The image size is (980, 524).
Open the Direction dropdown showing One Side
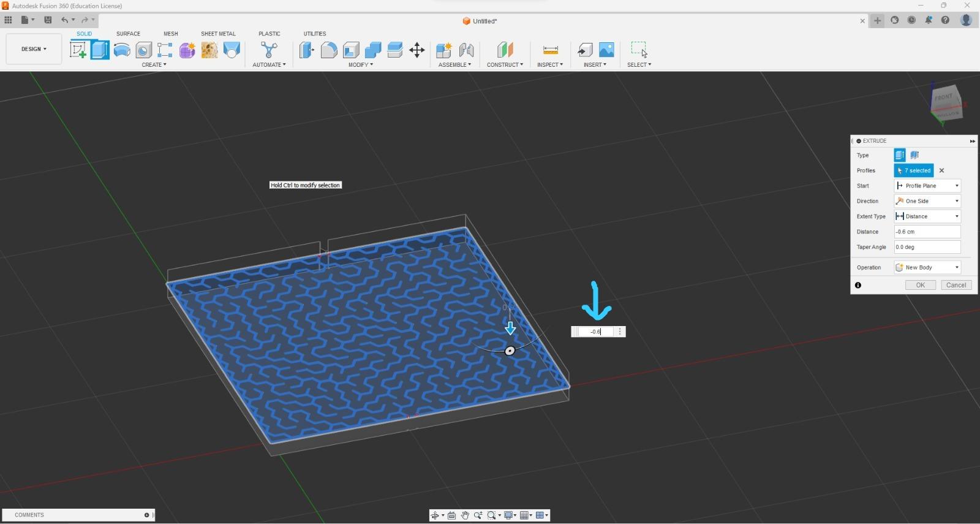[x=927, y=201]
